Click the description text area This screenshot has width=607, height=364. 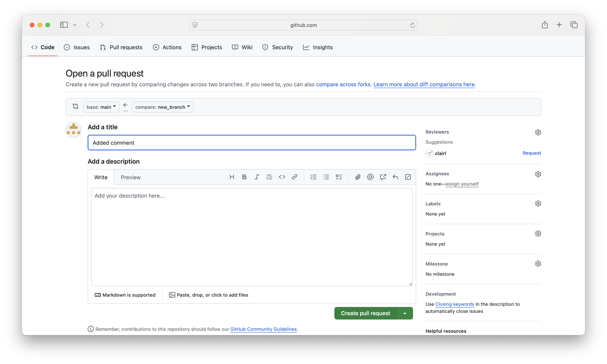(251, 237)
